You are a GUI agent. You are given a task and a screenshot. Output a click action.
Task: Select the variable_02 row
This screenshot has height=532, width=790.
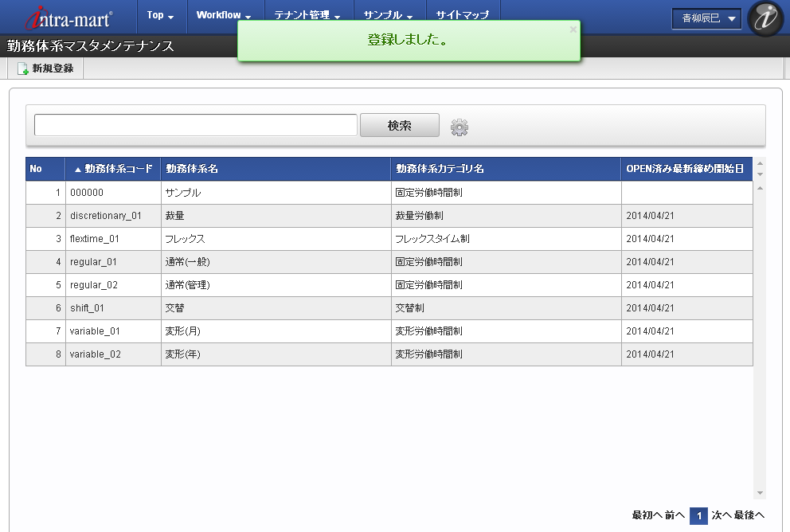pyautogui.click(x=389, y=354)
